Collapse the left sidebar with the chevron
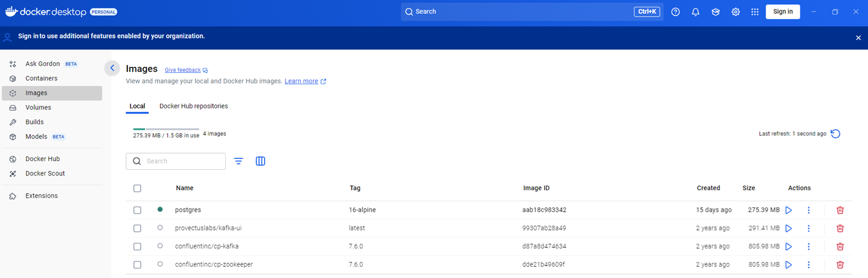 pyautogui.click(x=112, y=68)
